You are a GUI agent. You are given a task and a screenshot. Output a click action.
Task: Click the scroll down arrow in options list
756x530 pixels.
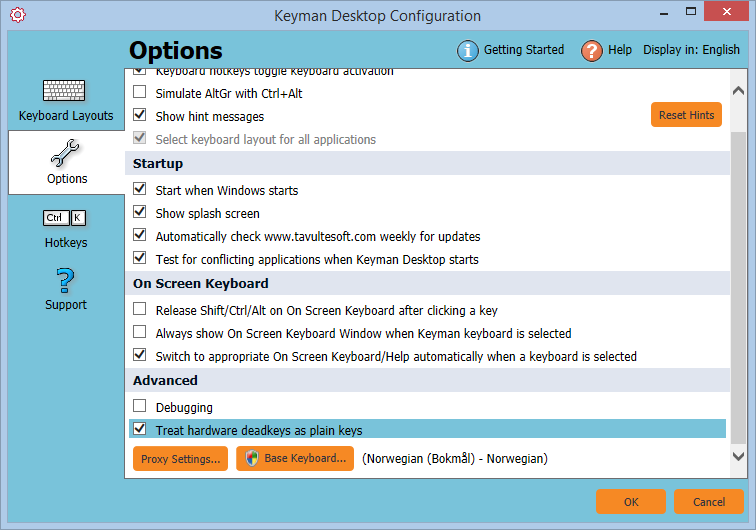pyautogui.click(x=738, y=456)
